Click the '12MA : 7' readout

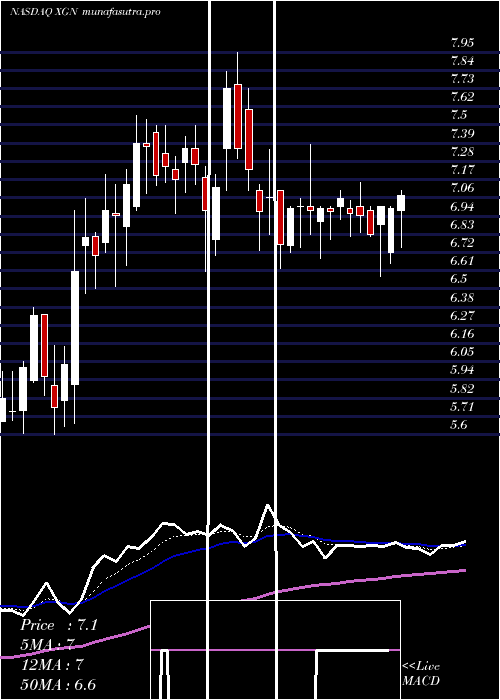(52, 665)
